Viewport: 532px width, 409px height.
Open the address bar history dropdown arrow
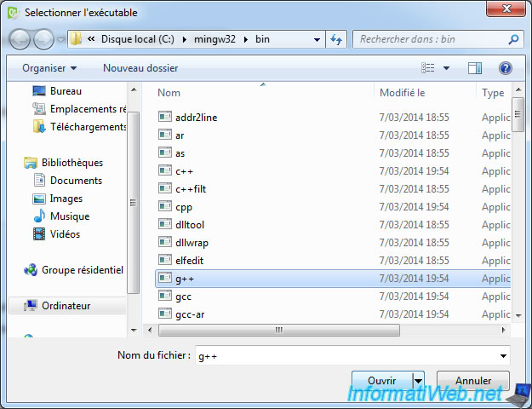tap(317, 40)
